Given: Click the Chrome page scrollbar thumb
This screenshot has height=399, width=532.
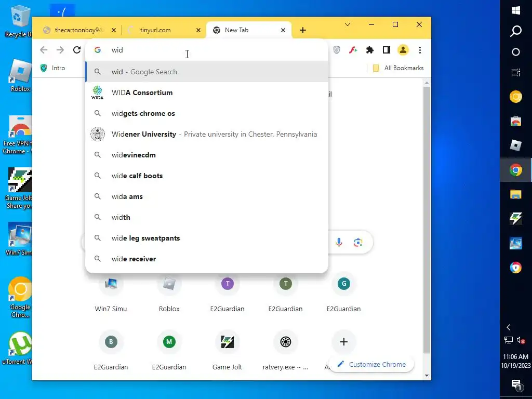Looking at the screenshot, I should coord(427,220).
